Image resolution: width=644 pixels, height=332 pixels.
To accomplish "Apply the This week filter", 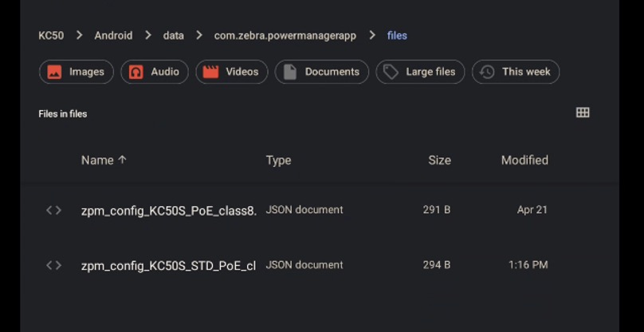I will click(516, 72).
